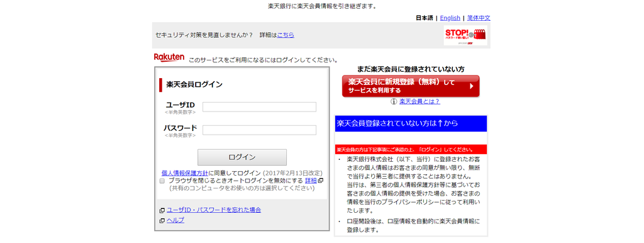This screenshot has height=243, width=644.
Task: Click the info icon beside 楽天会員とは？
Action: pos(394,101)
